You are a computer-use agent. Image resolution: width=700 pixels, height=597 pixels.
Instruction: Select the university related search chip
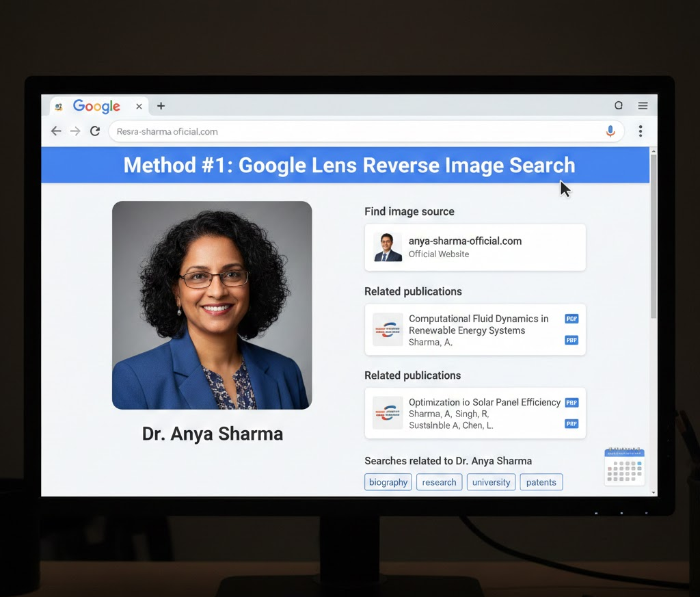click(x=491, y=482)
